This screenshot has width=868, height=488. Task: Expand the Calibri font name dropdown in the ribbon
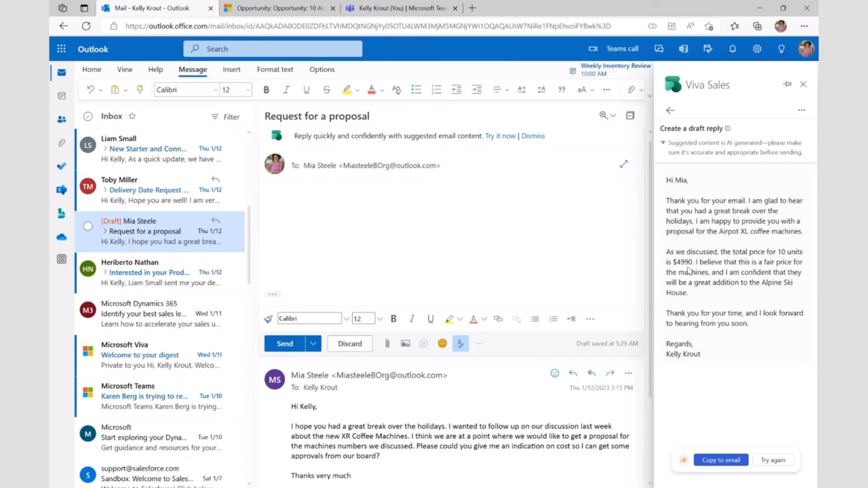coord(215,90)
